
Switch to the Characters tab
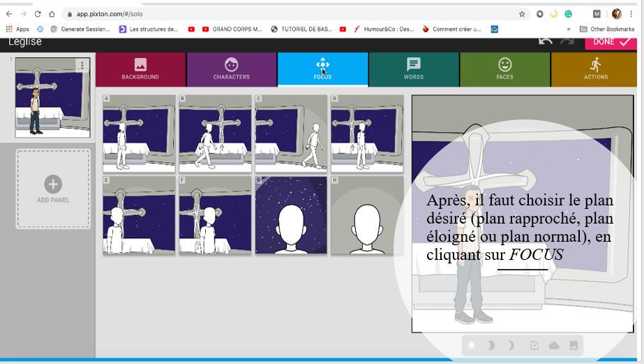click(x=231, y=69)
